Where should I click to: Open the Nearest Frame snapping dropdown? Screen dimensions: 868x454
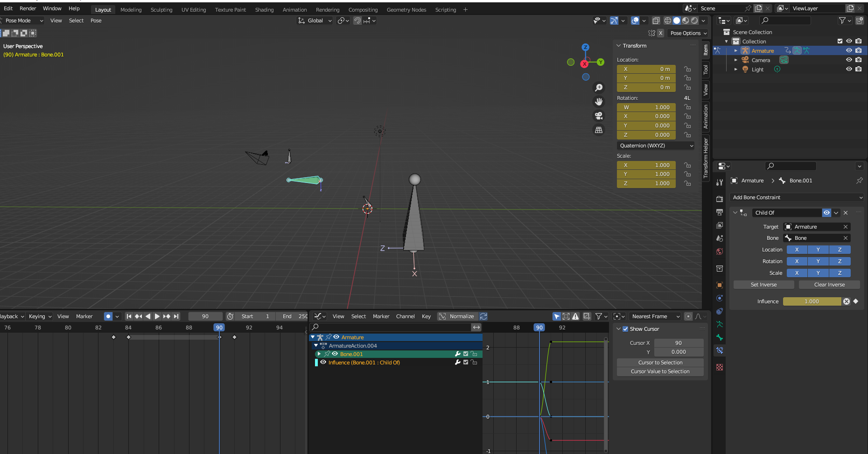pyautogui.click(x=655, y=316)
